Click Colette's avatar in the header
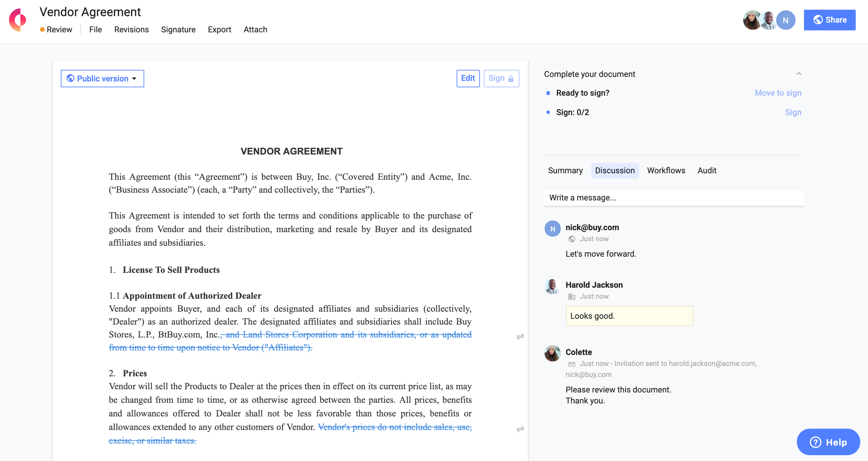 [x=751, y=20]
